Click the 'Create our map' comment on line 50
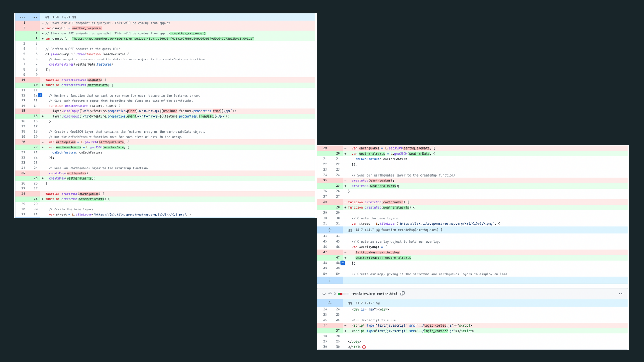644x362 pixels. [x=430, y=274]
